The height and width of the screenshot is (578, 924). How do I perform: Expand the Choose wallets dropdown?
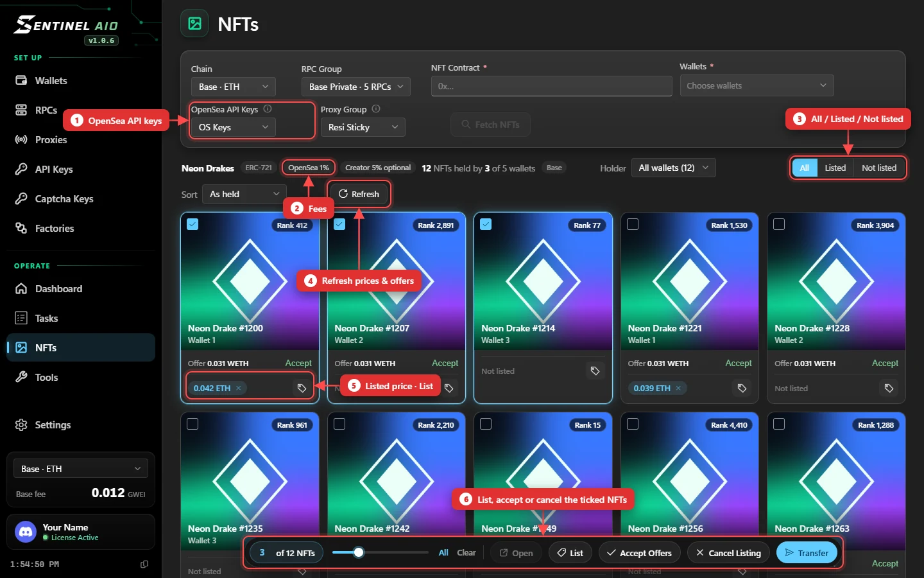pyautogui.click(x=757, y=85)
